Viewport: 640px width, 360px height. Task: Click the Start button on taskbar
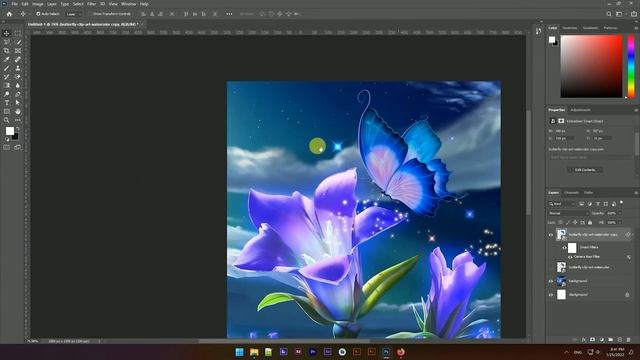point(239,352)
